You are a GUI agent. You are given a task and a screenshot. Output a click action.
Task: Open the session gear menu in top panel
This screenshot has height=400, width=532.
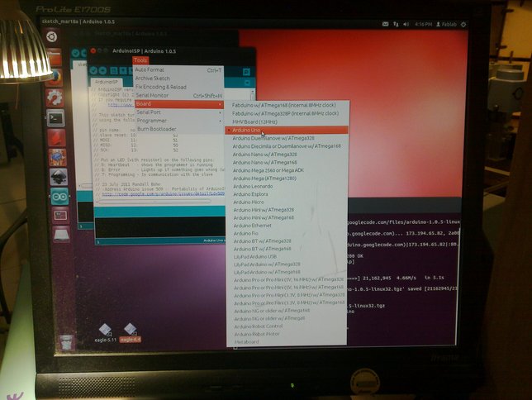tap(463, 25)
